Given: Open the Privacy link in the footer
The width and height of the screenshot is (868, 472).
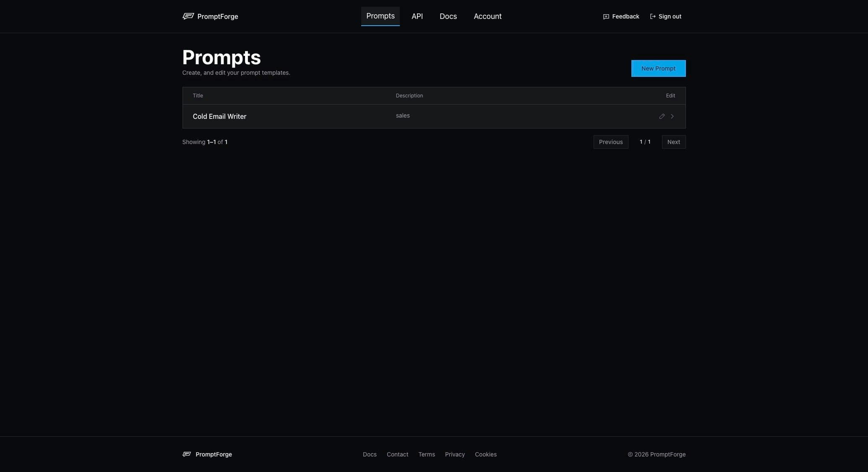Looking at the screenshot, I should [x=455, y=454].
